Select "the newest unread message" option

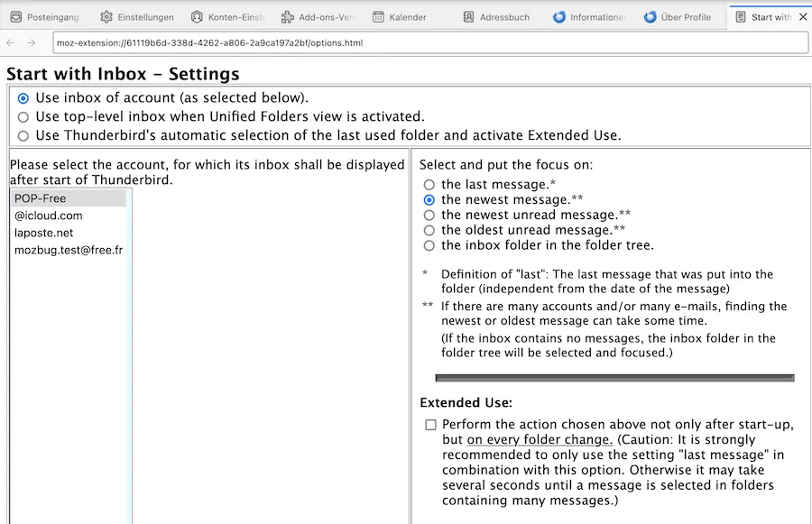pos(429,215)
